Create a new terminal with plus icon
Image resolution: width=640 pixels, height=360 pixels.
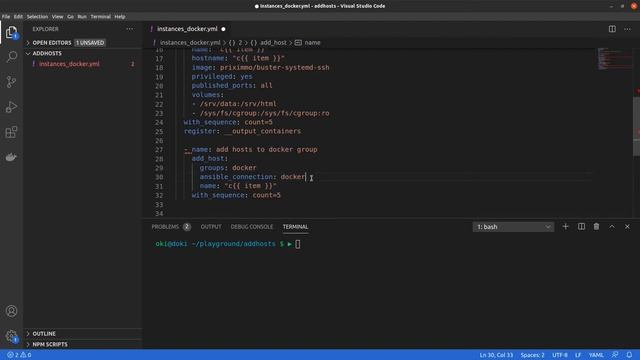pyautogui.click(x=565, y=227)
